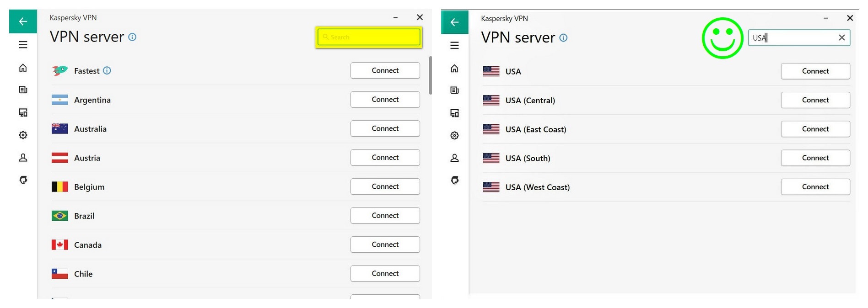Open the support icon in left window sidebar
868x308 pixels.
pos(23,180)
